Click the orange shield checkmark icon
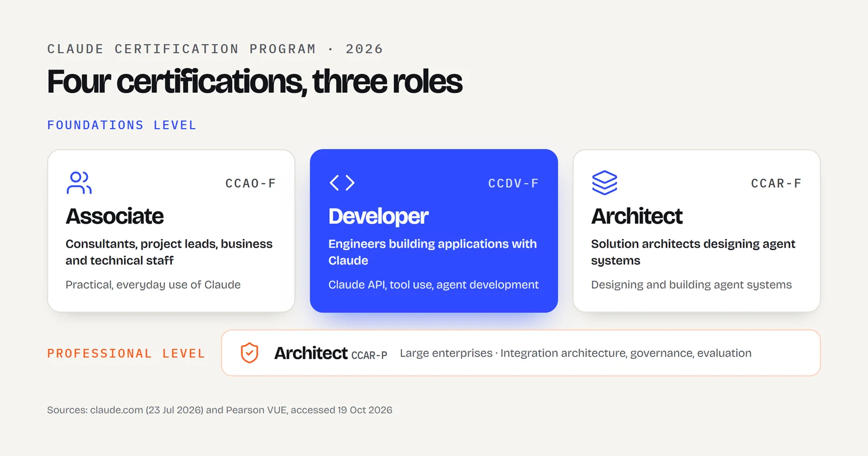868x456 pixels. [250, 353]
